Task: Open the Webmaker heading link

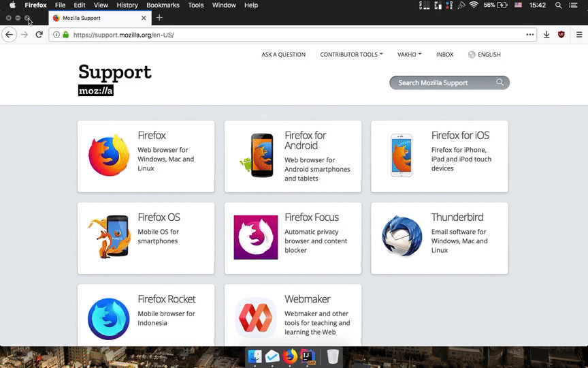Action: [307, 299]
